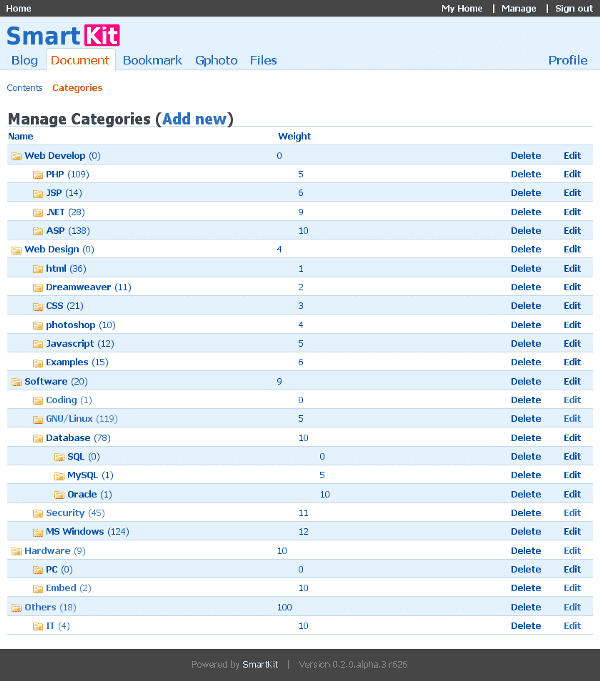Edit the IT category
This screenshot has width=600, height=681.
coord(572,626)
